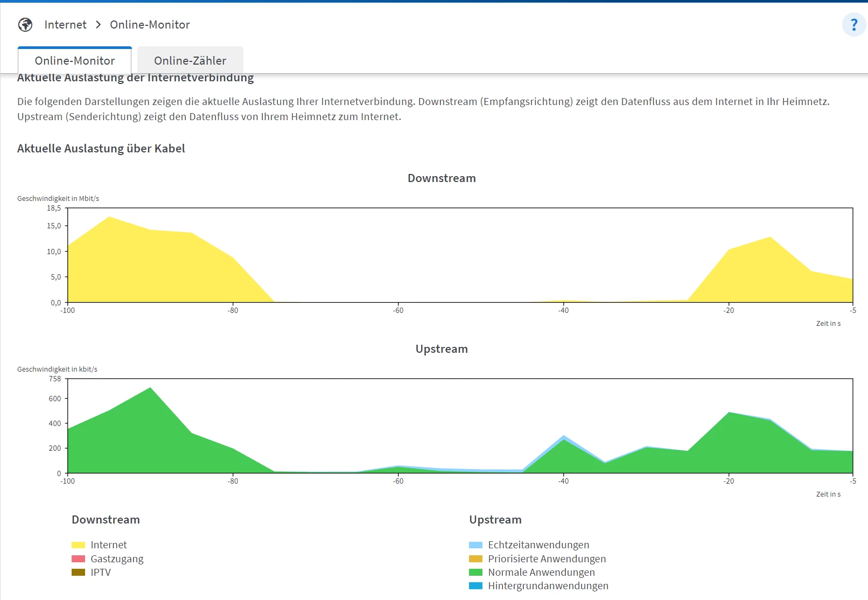The image size is (868, 600).
Task: Click the yellow Downstream chart area
Action: tap(151, 269)
